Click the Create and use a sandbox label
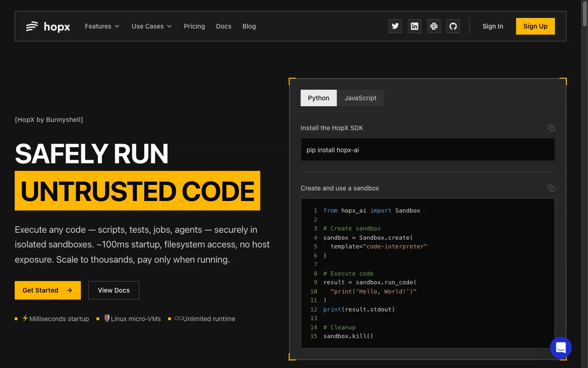Viewport: 588px width, 368px height. (x=340, y=188)
